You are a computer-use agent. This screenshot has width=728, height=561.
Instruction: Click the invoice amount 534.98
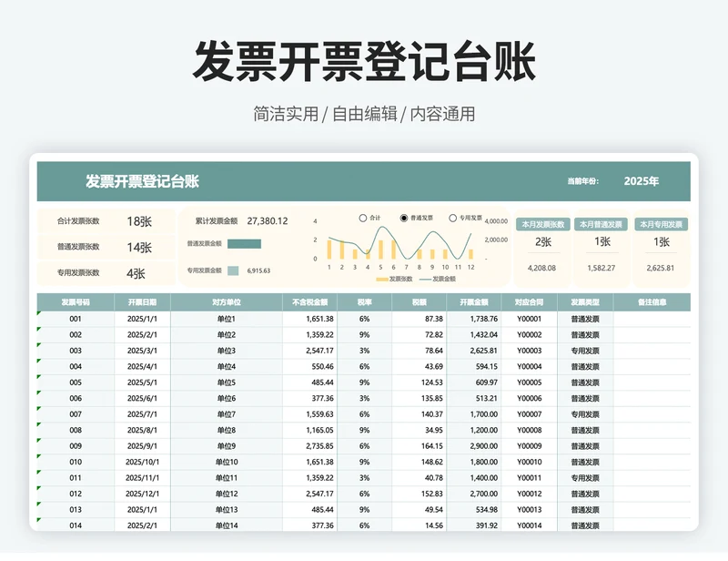pyautogui.click(x=474, y=509)
